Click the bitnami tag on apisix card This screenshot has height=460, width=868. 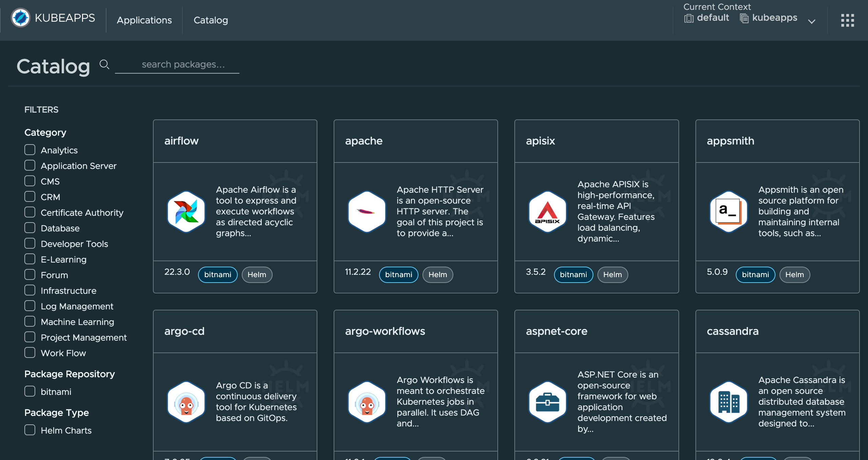pos(573,275)
